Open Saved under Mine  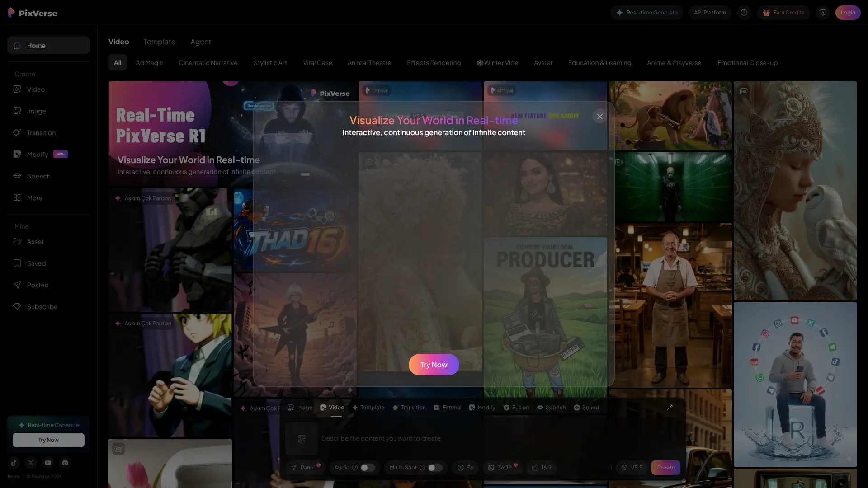48,263
